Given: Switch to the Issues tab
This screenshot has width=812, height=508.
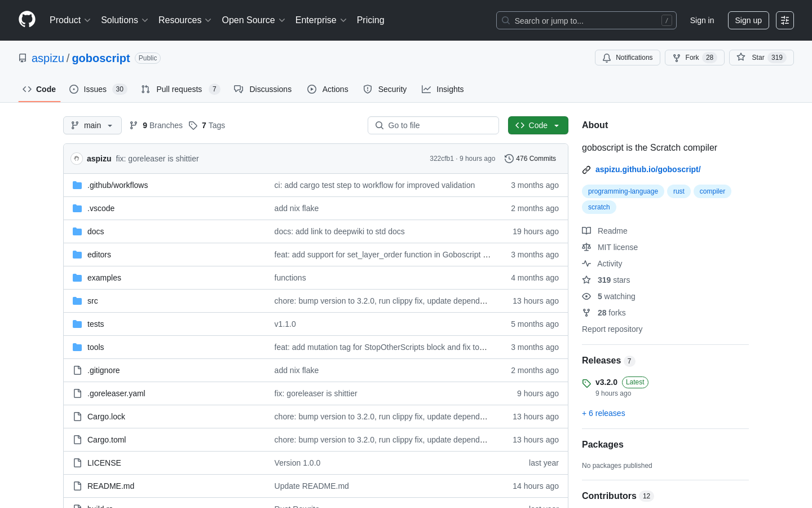Looking at the screenshot, I should [x=98, y=89].
